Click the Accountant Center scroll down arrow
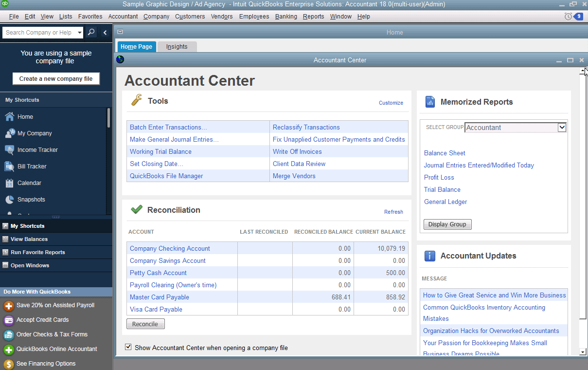This screenshot has height=370, width=588. (x=583, y=351)
